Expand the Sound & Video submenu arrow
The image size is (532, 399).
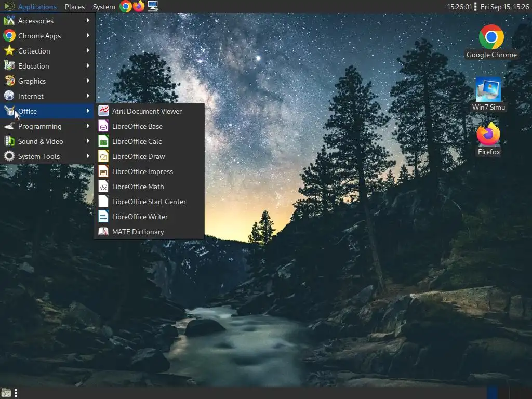click(88, 141)
